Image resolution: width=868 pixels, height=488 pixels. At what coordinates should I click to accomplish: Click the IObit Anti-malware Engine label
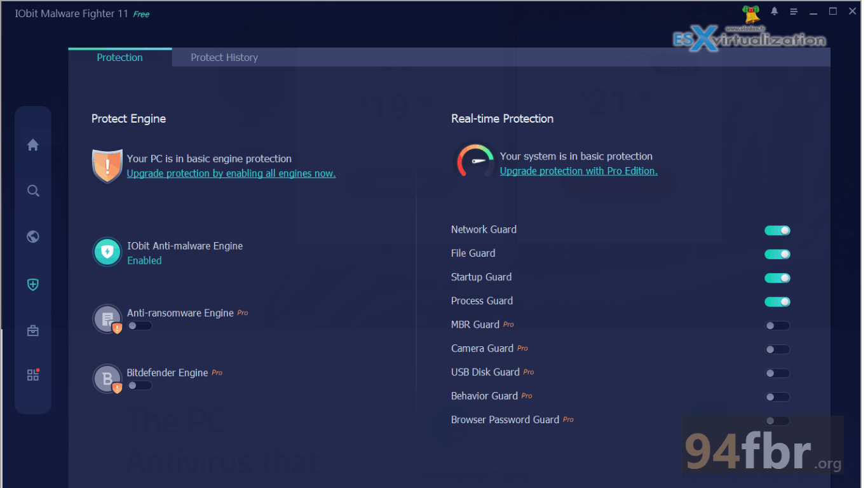[185, 246]
